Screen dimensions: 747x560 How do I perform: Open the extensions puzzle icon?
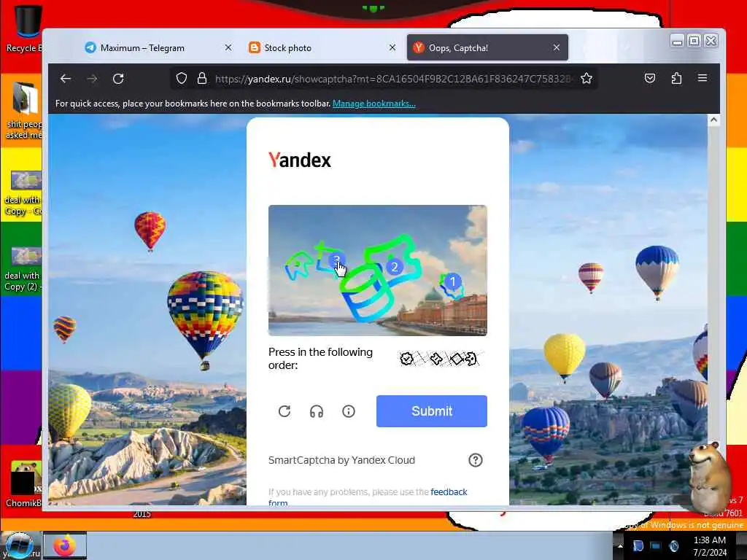(x=676, y=78)
